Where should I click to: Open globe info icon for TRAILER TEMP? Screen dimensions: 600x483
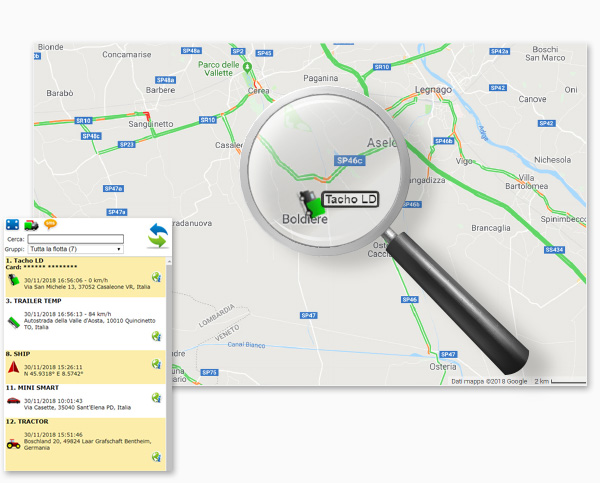click(156, 336)
